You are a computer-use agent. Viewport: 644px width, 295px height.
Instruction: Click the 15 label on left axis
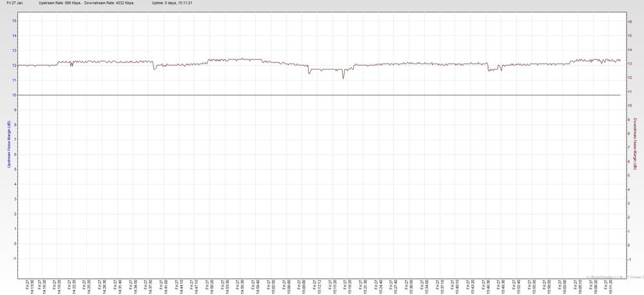(x=14, y=20)
